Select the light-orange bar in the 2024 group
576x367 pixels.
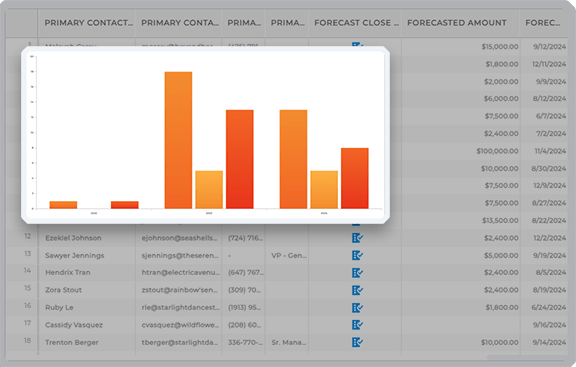pos(324,190)
